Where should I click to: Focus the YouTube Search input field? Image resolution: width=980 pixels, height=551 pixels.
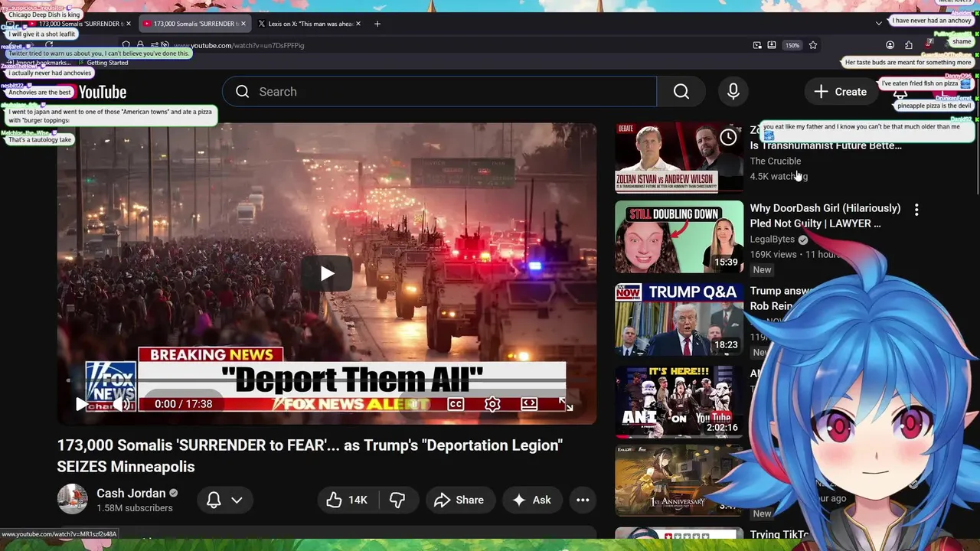click(439, 92)
